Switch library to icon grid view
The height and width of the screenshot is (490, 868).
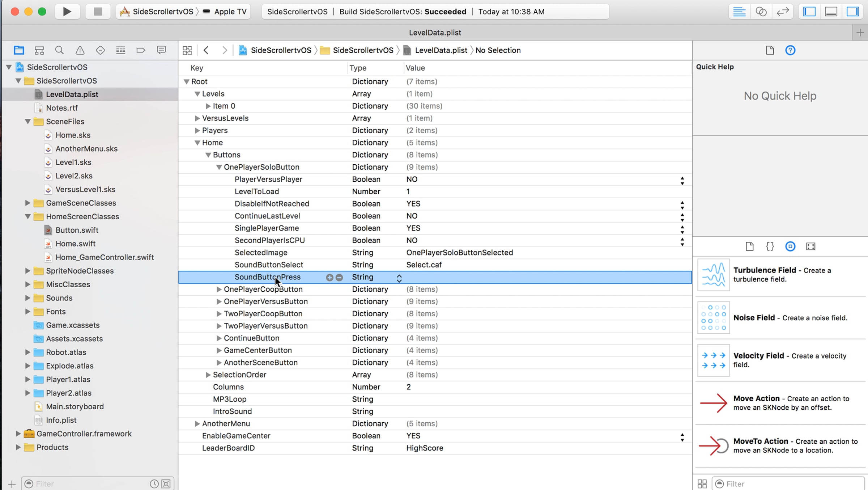(702, 484)
